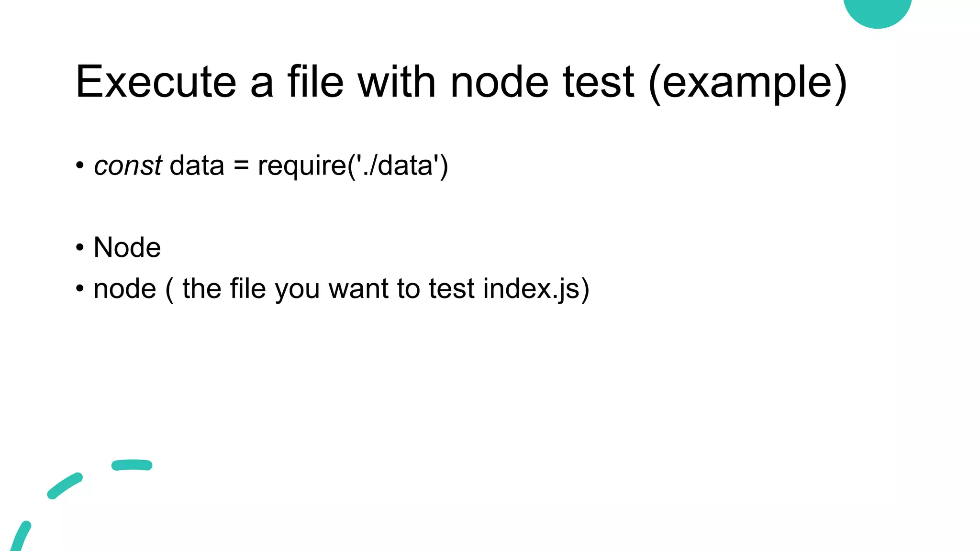The image size is (980, 551).
Task: Click the teal diagonal dash near the bottom left
Action: (x=65, y=485)
